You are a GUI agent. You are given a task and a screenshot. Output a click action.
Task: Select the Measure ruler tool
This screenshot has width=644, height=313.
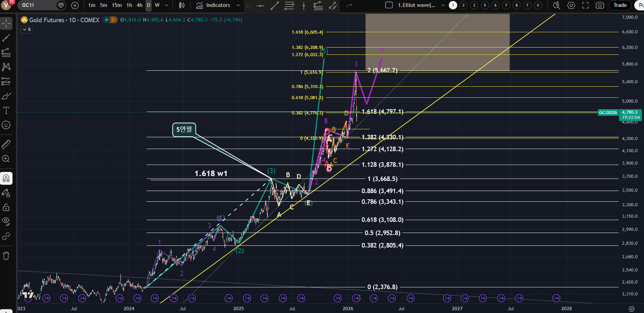click(x=6, y=144)
